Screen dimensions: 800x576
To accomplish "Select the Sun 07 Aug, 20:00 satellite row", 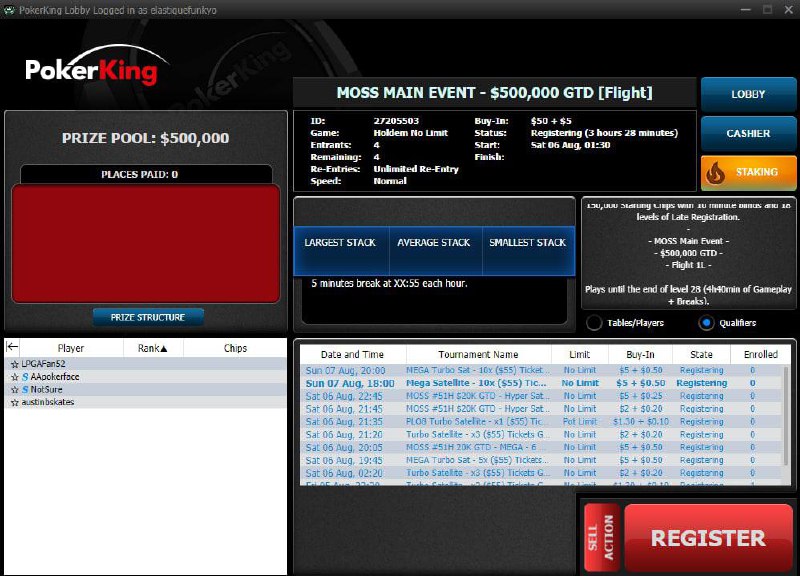I will point(542,370).
